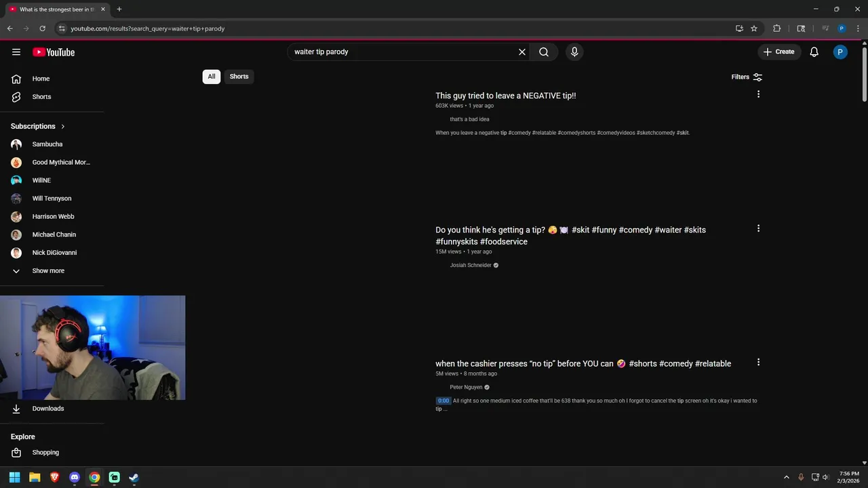
Task: Open File Explorer from taskbar
Action: pos(35,477)
